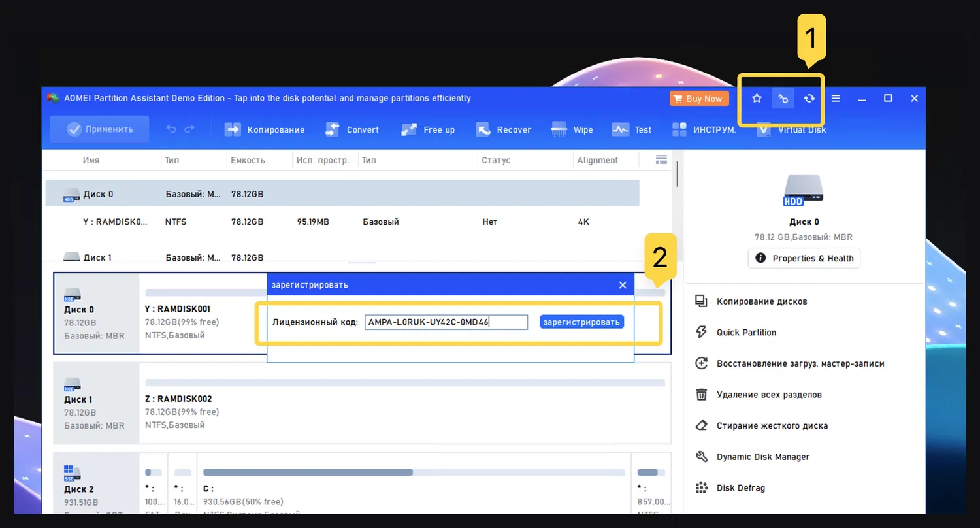Select Quick Partition in the sidebar
This screenshot has height=528, width=980.
coord(747,332)
